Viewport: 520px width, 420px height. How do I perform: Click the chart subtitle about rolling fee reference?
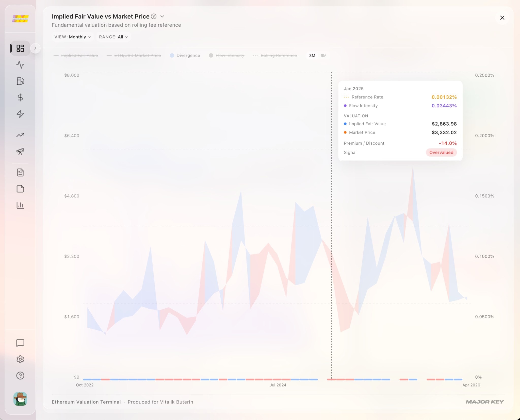(116, 25)
